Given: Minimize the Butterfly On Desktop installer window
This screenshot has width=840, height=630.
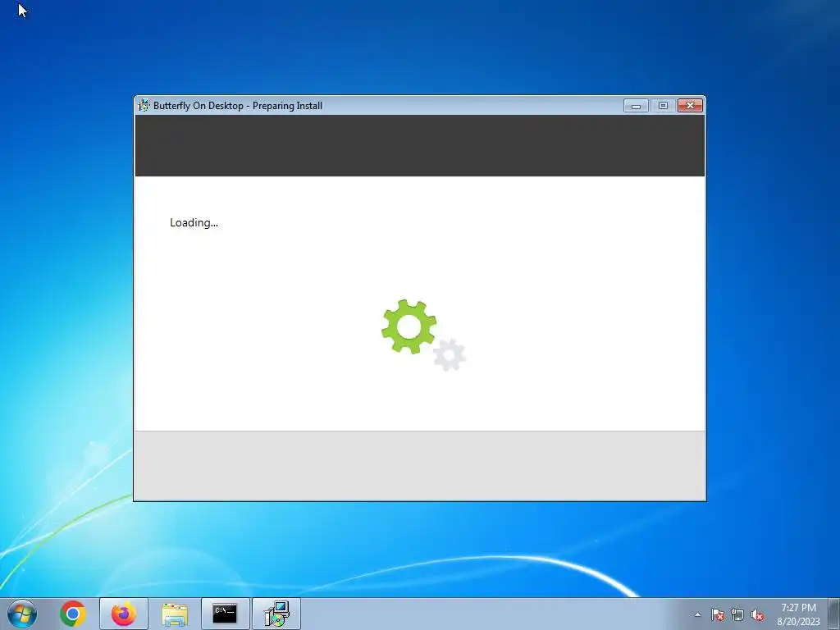Looking at the screenshot, I should 636,106.
